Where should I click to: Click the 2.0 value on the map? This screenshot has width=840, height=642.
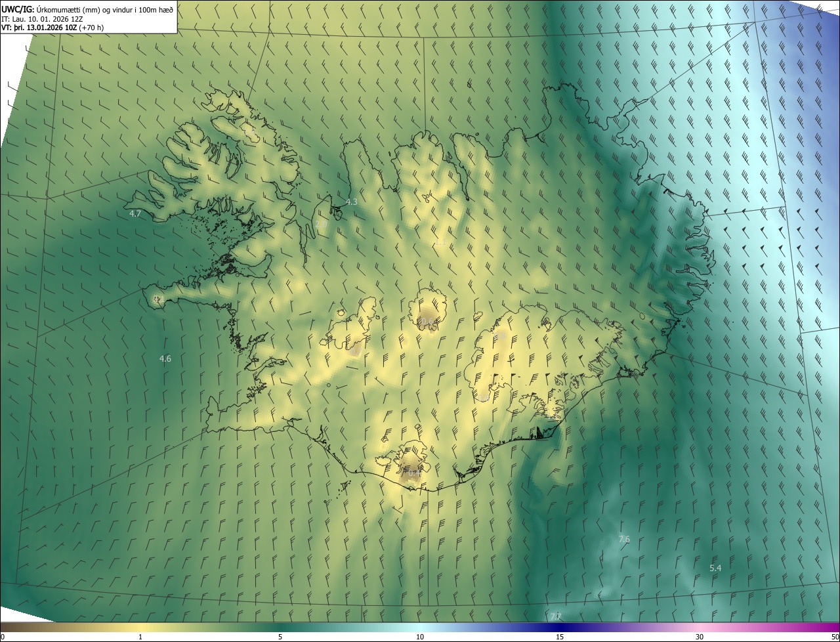point(321,225)
